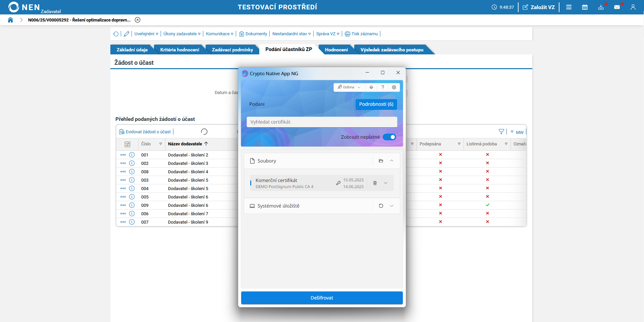The height and width of the screenshot is (322, 644).
Task: Open the table filter funnel icon
Action: (x=501, y=132)
